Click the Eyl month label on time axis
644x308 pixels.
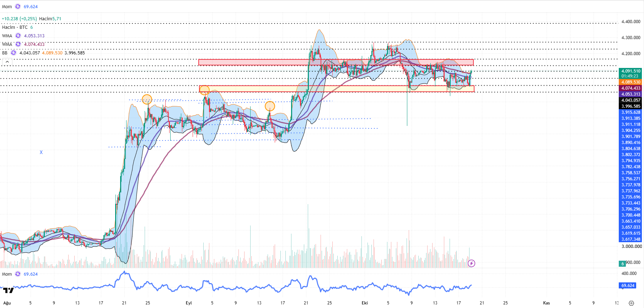point(189,303)
